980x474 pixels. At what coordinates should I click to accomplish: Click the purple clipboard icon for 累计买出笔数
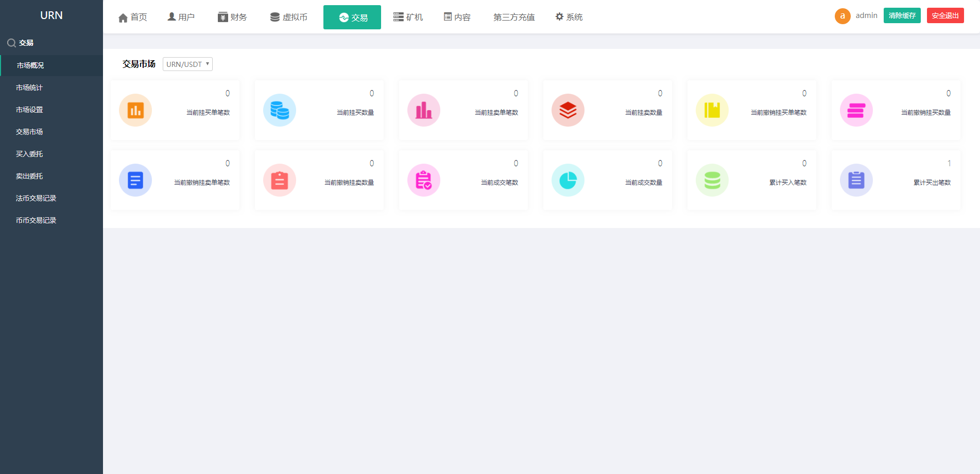856,180
